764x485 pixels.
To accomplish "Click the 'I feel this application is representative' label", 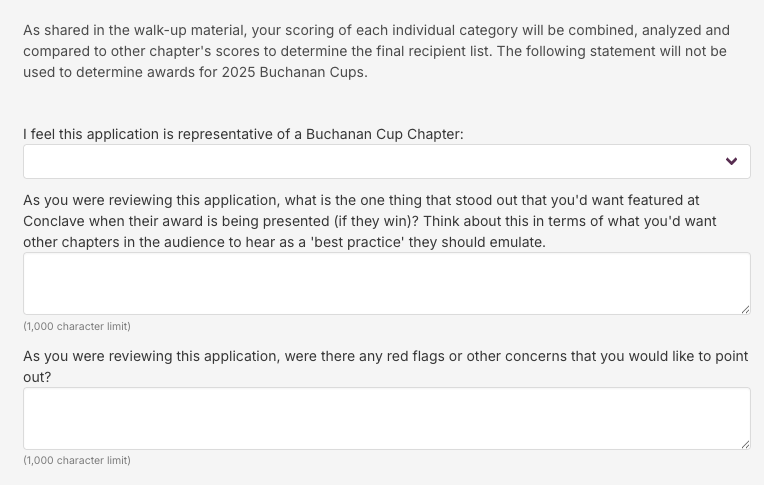I will [243, 134].
